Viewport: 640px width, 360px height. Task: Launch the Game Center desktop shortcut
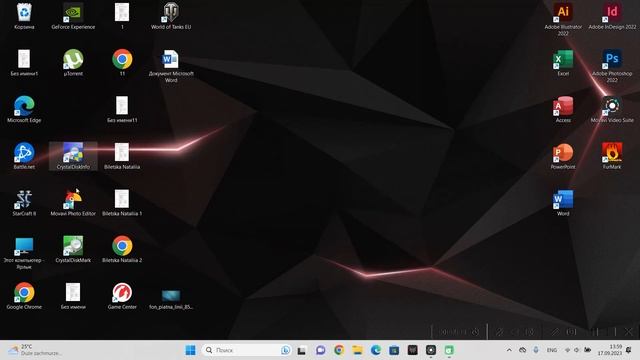122,296
